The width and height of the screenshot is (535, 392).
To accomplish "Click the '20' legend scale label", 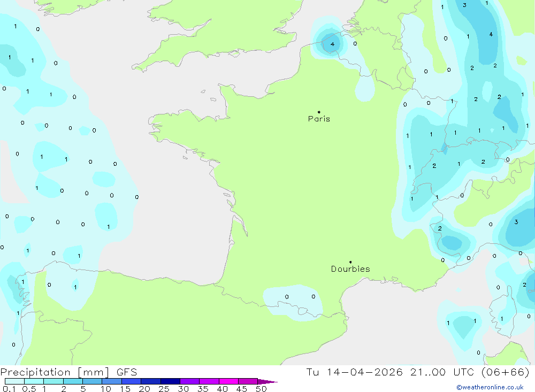I will point(144,389).
